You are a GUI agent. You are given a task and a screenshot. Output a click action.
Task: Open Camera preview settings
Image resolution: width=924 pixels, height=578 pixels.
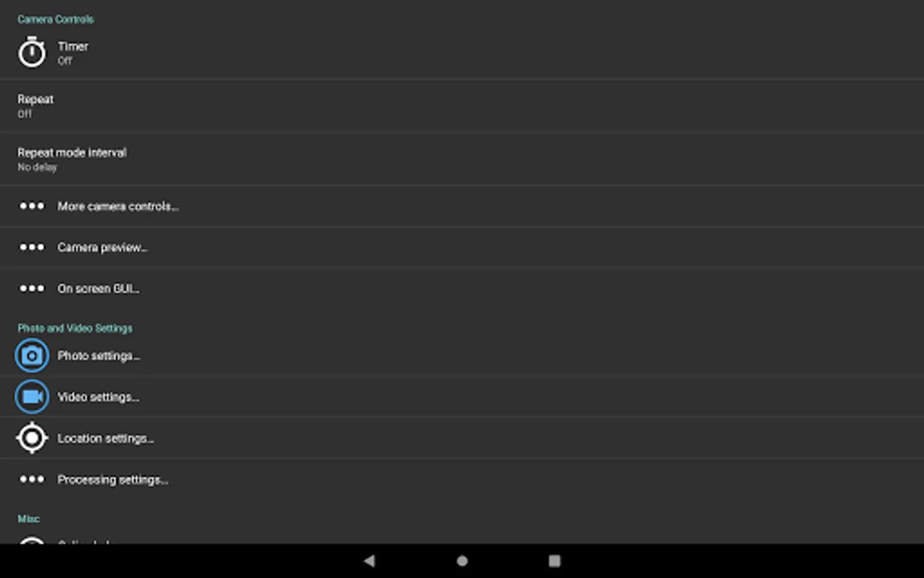click(462, 247)
